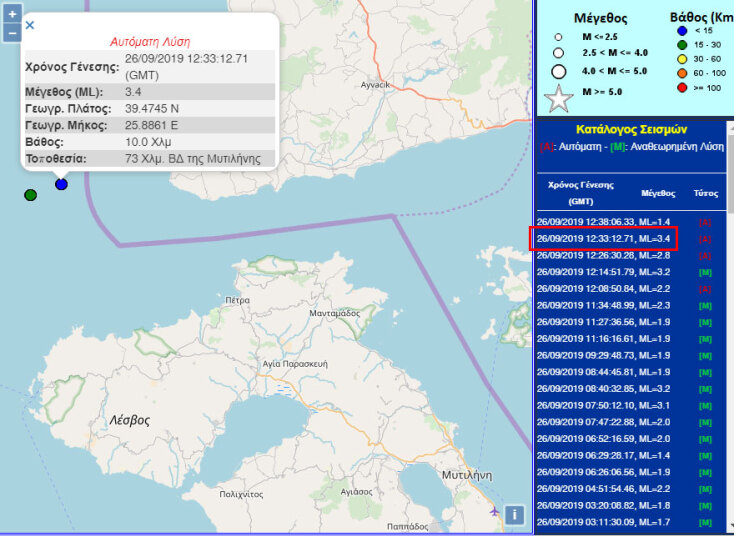Click the catalog scrollbar down arrow

730,526
